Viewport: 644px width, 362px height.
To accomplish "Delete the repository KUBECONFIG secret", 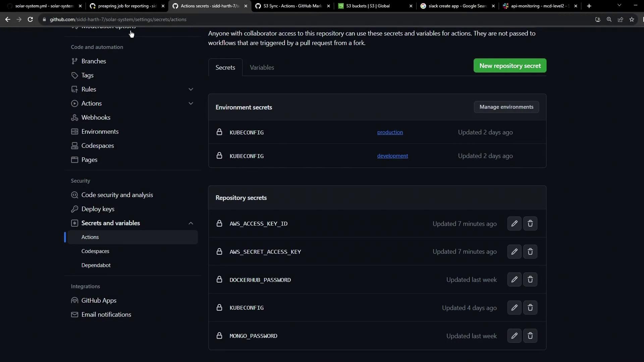I will tap(530, 308).
